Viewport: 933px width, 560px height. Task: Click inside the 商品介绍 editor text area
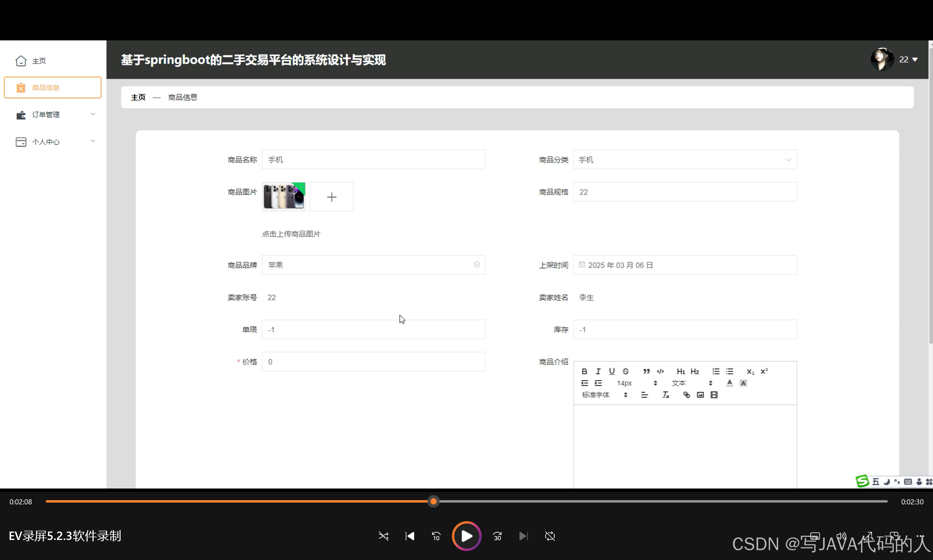[x=685, y=446]
